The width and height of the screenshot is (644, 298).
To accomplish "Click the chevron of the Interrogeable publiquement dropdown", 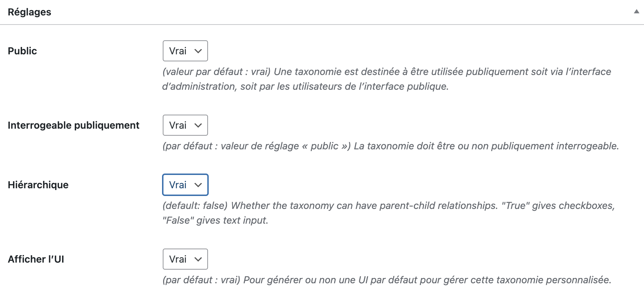I will click(198, 126).
